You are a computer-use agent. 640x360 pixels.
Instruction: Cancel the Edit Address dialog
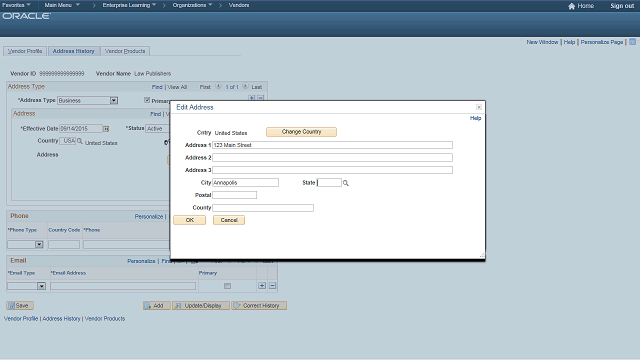pyautogui.click(x=229, y=220)
